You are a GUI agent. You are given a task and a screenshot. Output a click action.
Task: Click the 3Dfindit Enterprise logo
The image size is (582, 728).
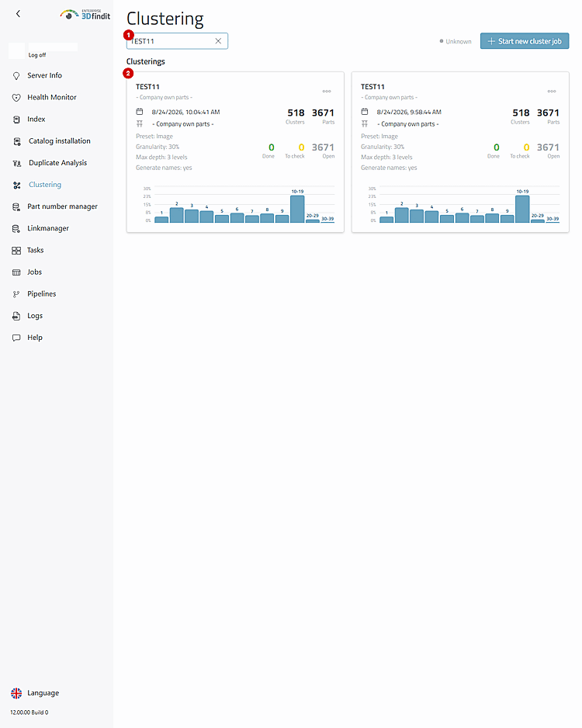(85, 15)
